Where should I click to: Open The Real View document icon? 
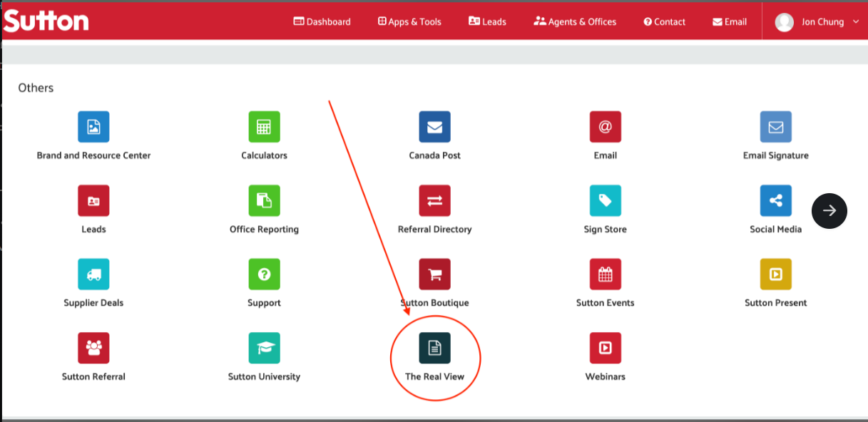(x=434, y=348)
